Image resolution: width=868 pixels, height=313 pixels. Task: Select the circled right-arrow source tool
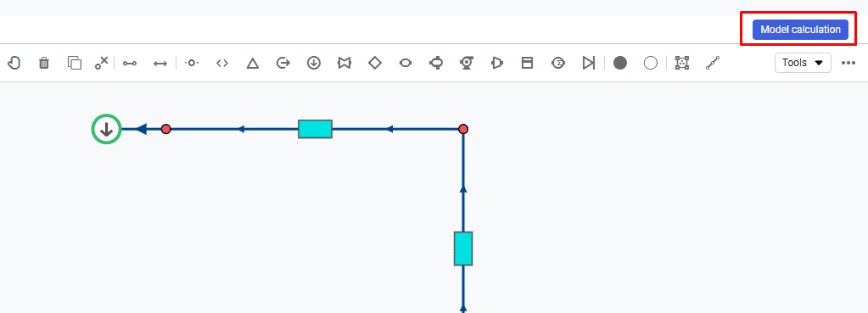(283, 63)
